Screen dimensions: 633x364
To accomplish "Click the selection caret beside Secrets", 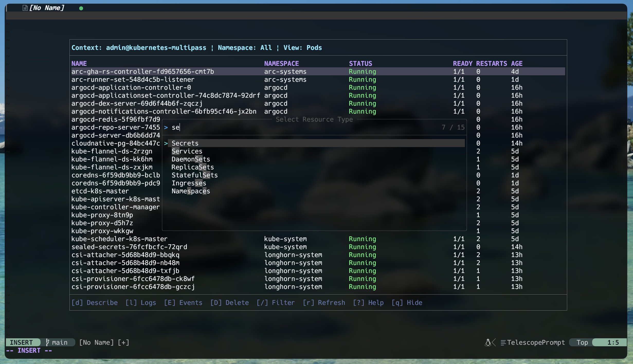I will click(x=166, y=143).
